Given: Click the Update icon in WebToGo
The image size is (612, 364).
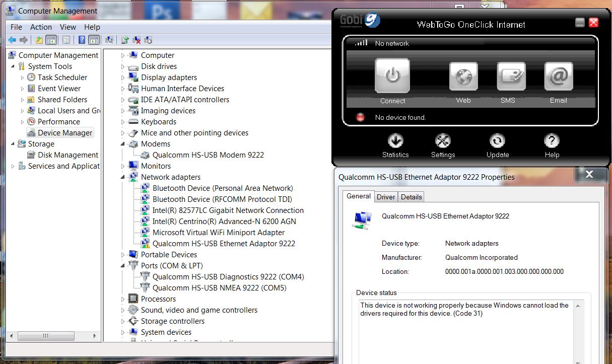Looking at the screenshot, I should tap(497, 141).
